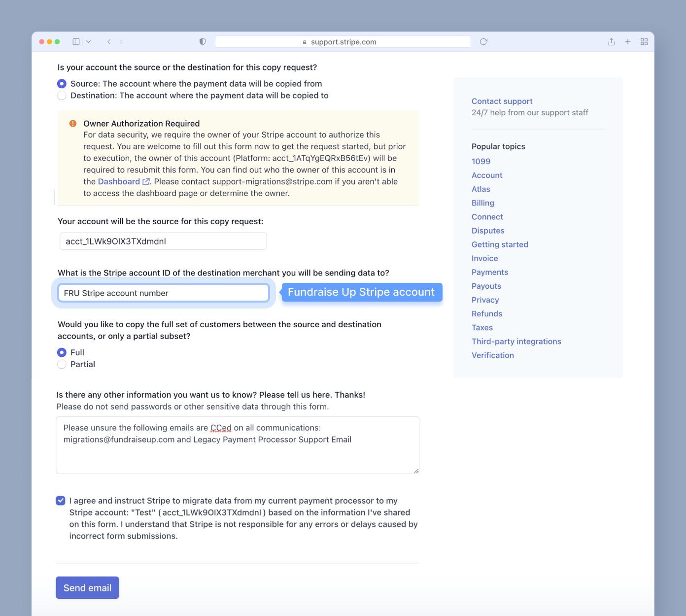The width and height of the screenshot is (686, 616).
Task: Open the Dashboard external link
Action: point(119,181)
